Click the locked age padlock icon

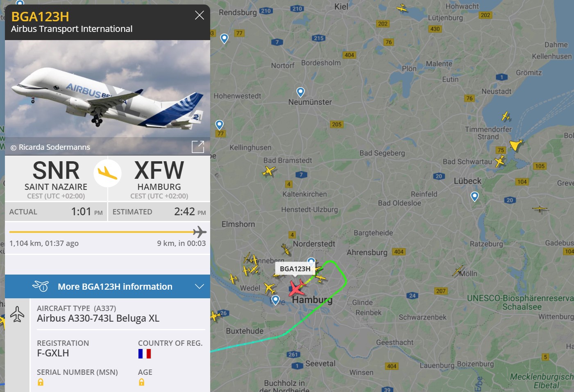141,382
